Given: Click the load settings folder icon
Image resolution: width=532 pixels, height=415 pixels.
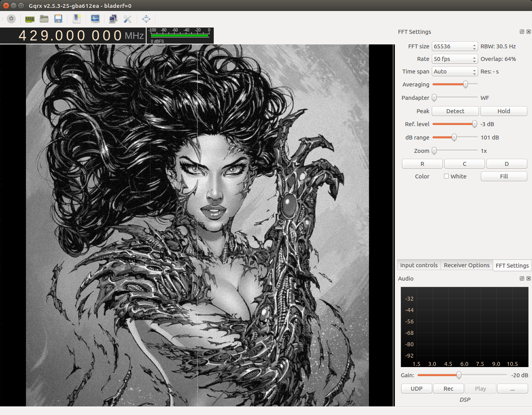Looking at the screenshot, I should (44, 19).
